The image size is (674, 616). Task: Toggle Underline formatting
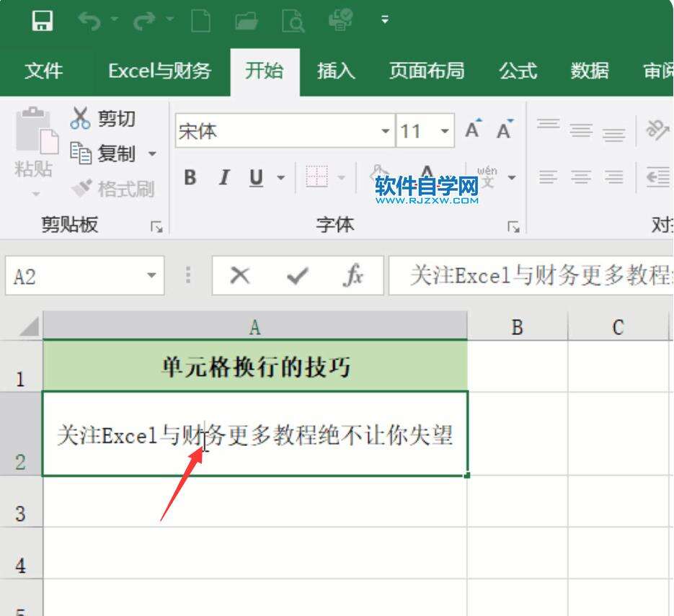pos(255,178)
